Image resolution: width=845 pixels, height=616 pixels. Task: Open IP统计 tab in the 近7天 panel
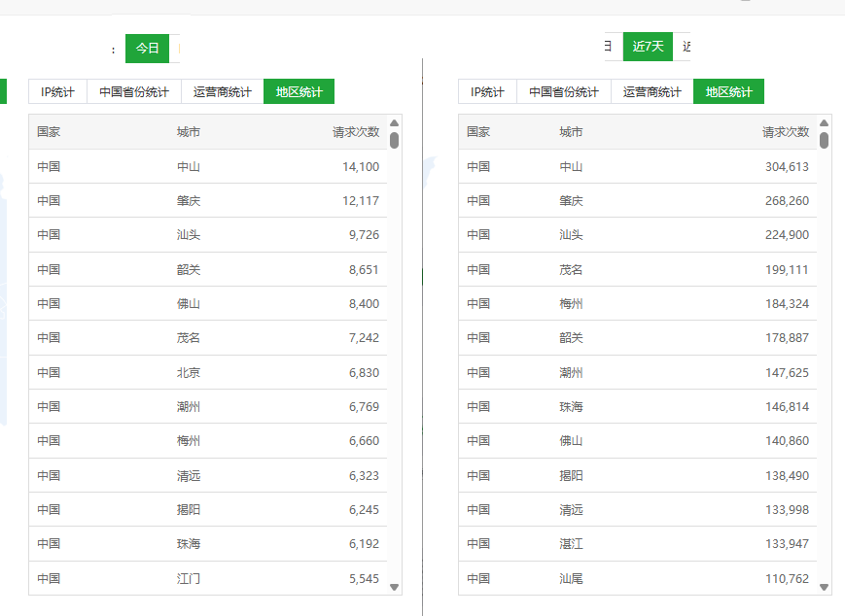coord(487,92)
